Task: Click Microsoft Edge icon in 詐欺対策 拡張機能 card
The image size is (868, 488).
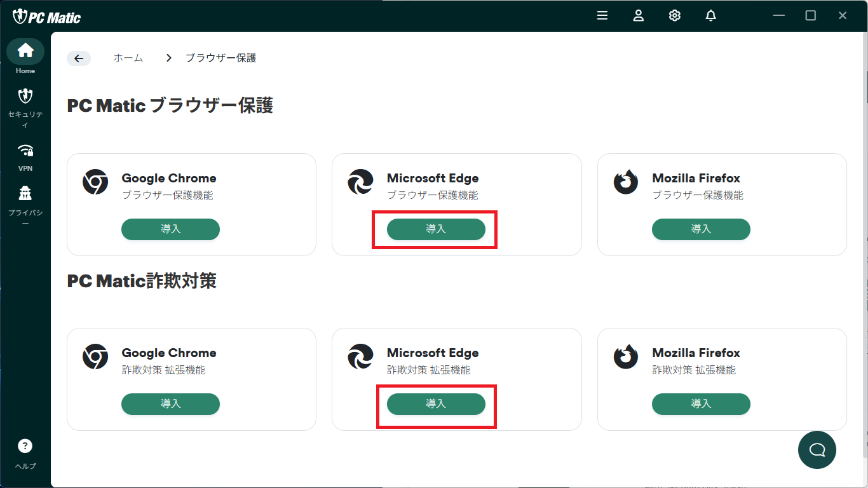Action: pos(360,357)
